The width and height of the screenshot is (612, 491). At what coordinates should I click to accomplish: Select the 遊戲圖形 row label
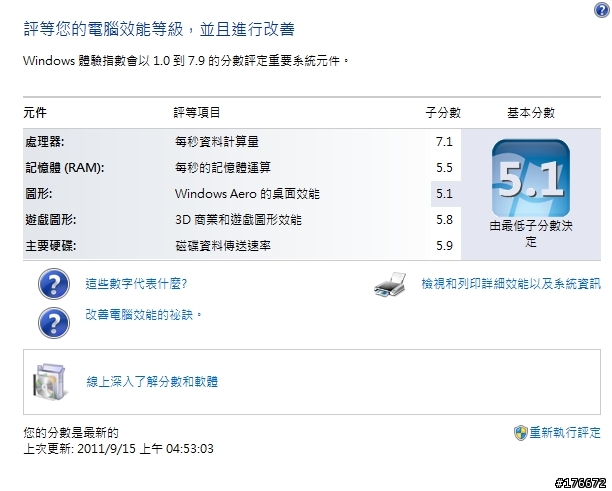pyautogui.click(x=51, y=220)
